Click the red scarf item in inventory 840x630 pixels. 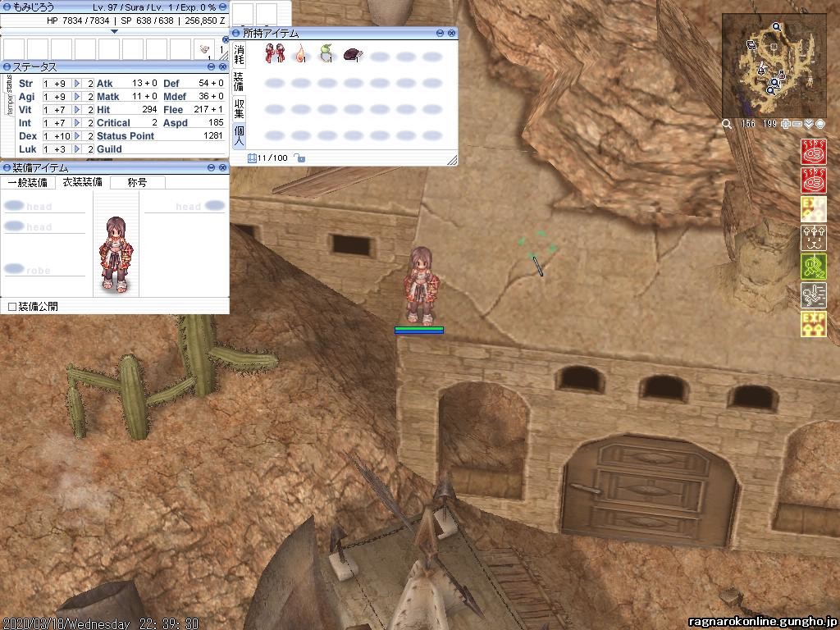tap(275, 54)
